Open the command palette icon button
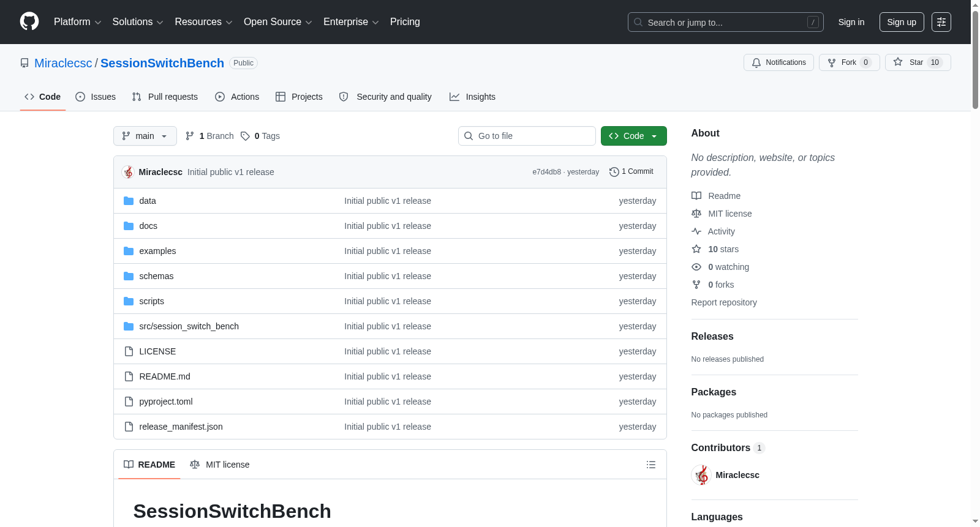 point(941,22)
